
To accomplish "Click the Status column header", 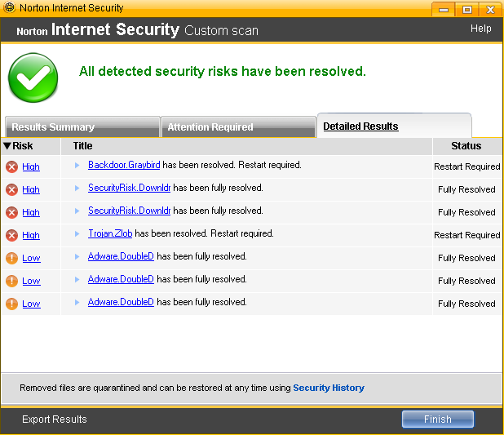I will point(466,146).
